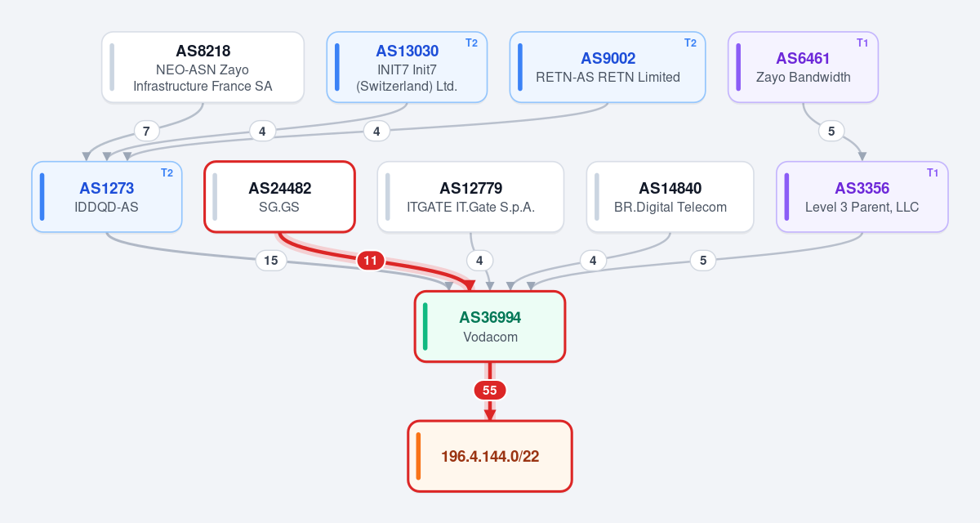
Task: Click the AS13030 INIT7 node
Action: 407,67
